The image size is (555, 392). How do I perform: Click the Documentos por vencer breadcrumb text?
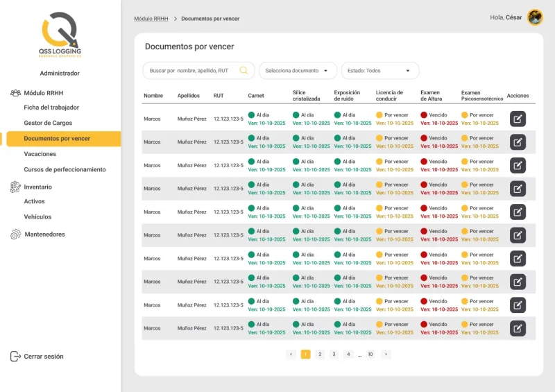pyautogui.click(x=210, y=19)
